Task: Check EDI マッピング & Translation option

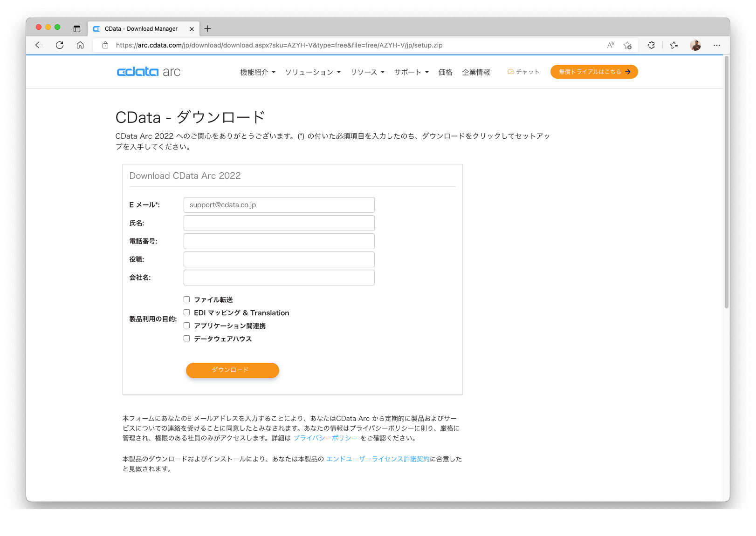Action: coord(186,312)
